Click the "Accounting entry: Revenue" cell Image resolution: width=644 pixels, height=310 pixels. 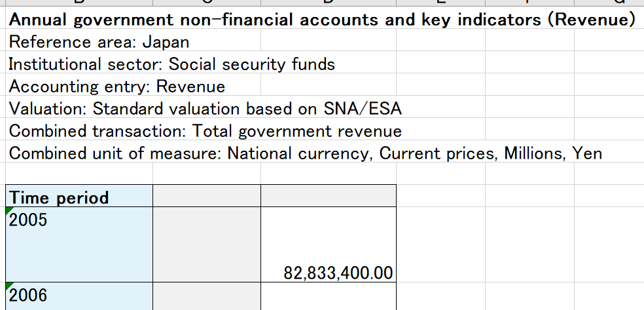116,87
